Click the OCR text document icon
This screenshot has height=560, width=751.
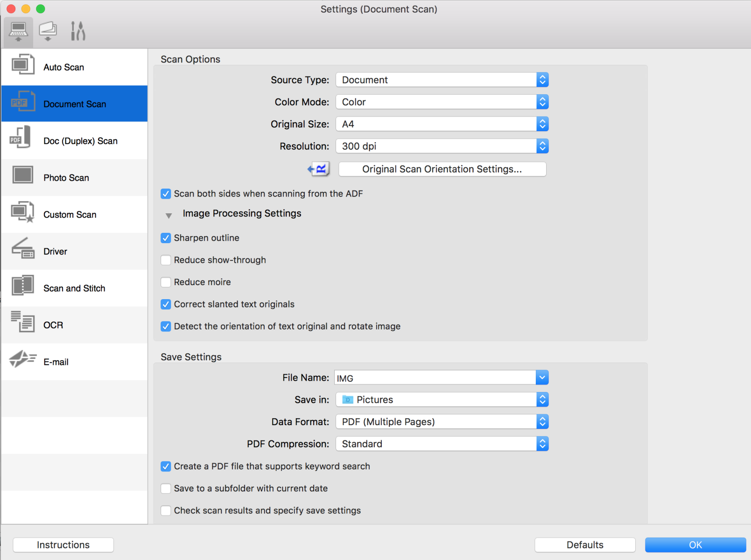pos(22,322)
